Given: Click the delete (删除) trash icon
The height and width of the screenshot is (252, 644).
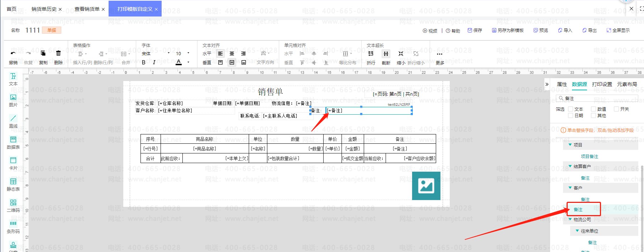Looking at the screenshot, I should (58, 53).
